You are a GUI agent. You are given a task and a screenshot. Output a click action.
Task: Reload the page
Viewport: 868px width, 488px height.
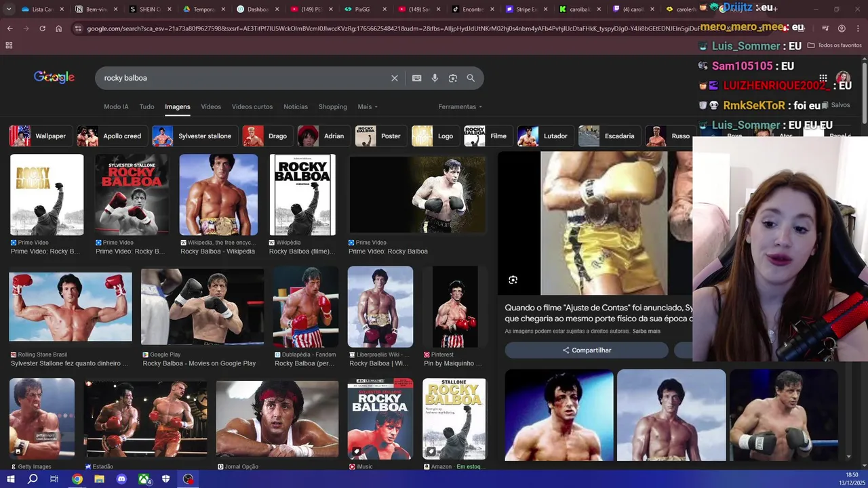42,28
